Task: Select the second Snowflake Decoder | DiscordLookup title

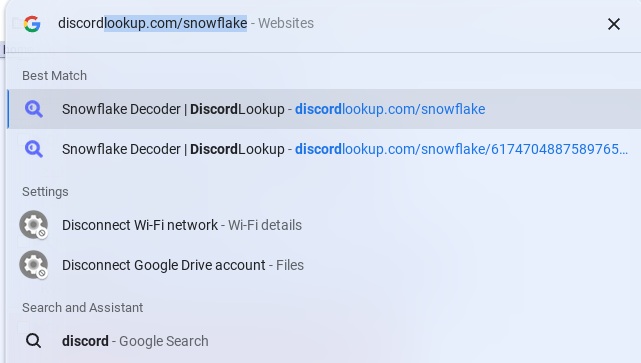Action: point(173,149)
